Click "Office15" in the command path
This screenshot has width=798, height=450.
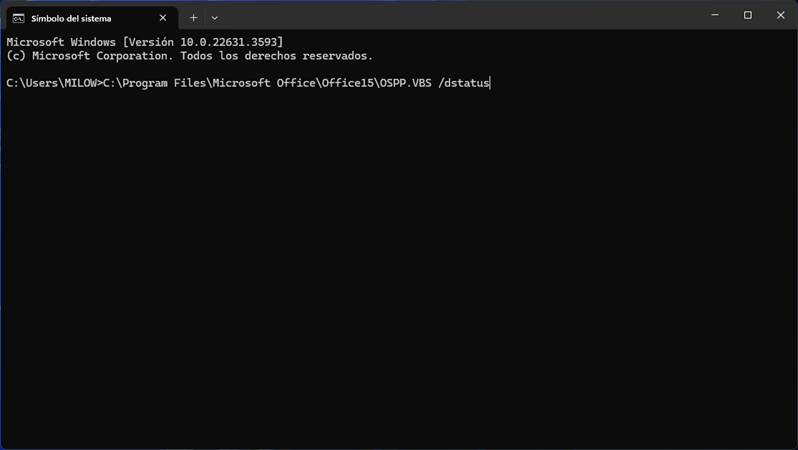click(346, 83)
